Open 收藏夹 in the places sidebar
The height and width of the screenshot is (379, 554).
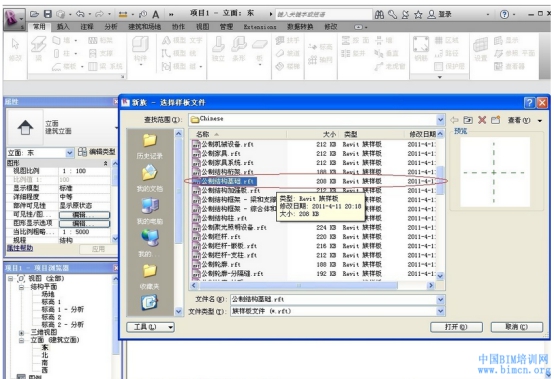pos(150,277)
